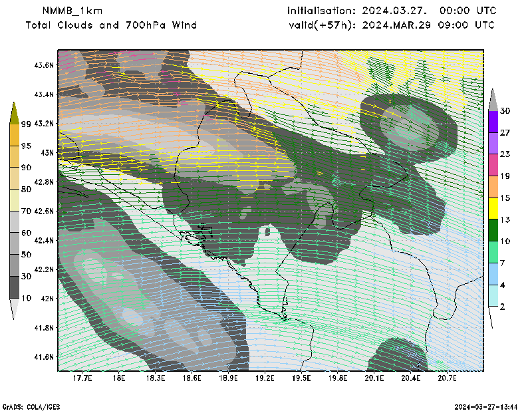Click the 17.7E longitude label
This screenshot has height=411, width=532.
tap(82, 378)
